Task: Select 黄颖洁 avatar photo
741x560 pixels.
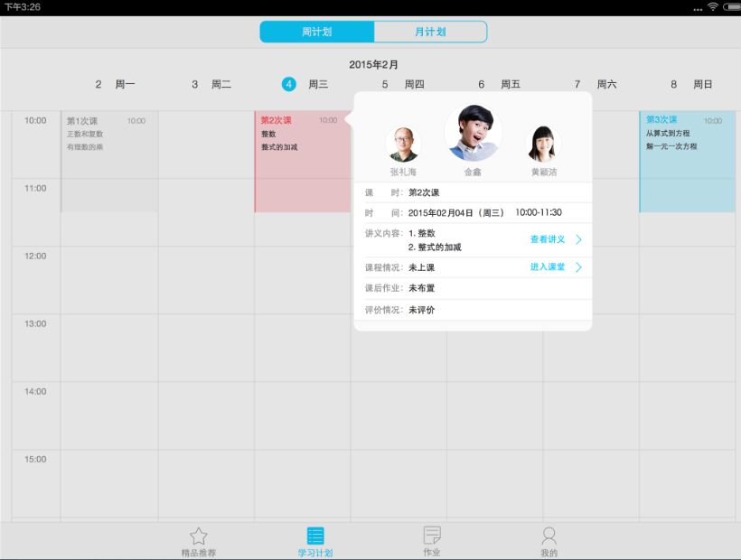Action: tap(543, 145)
